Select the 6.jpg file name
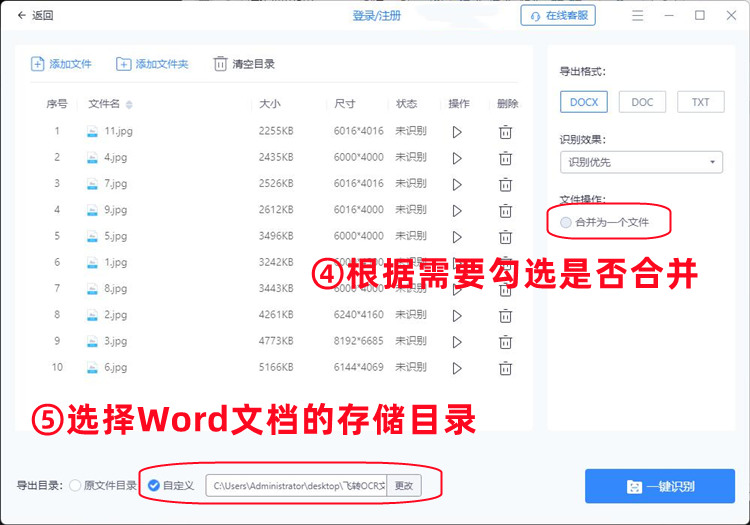The height and width of the screenshot is (525, 750). coord(116,367)
